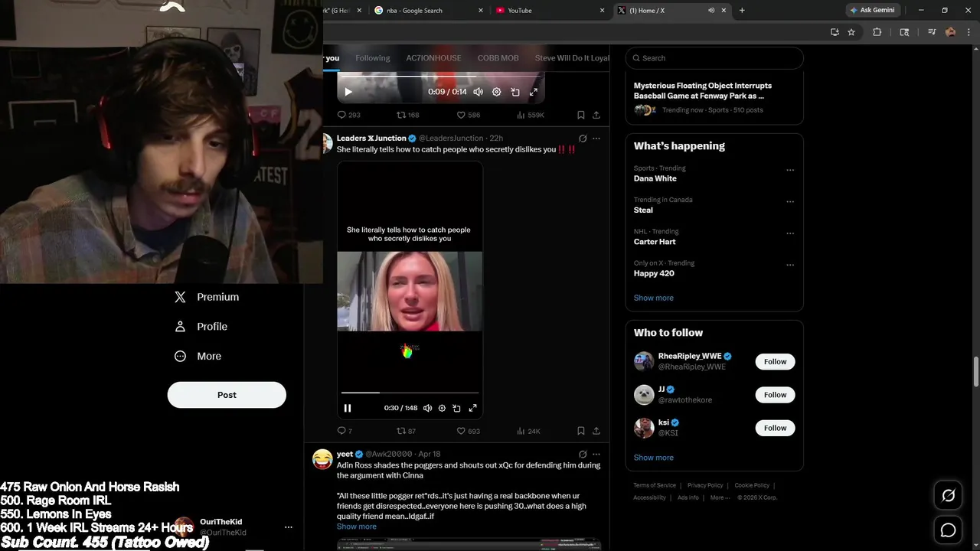Repost the Leaders Junction post with 87 reposts

click(406, 431)
